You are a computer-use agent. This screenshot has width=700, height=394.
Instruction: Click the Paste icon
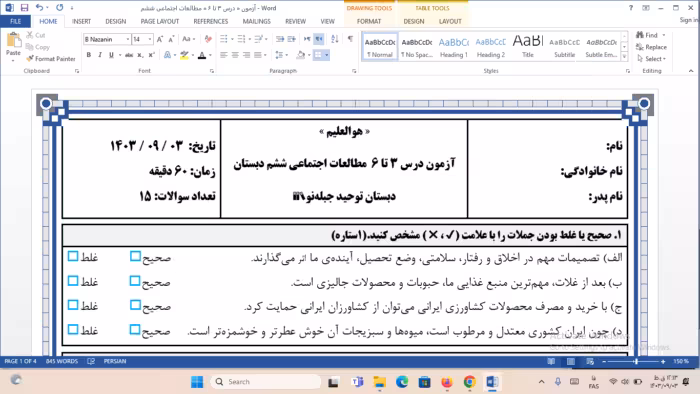coord(13,41)
